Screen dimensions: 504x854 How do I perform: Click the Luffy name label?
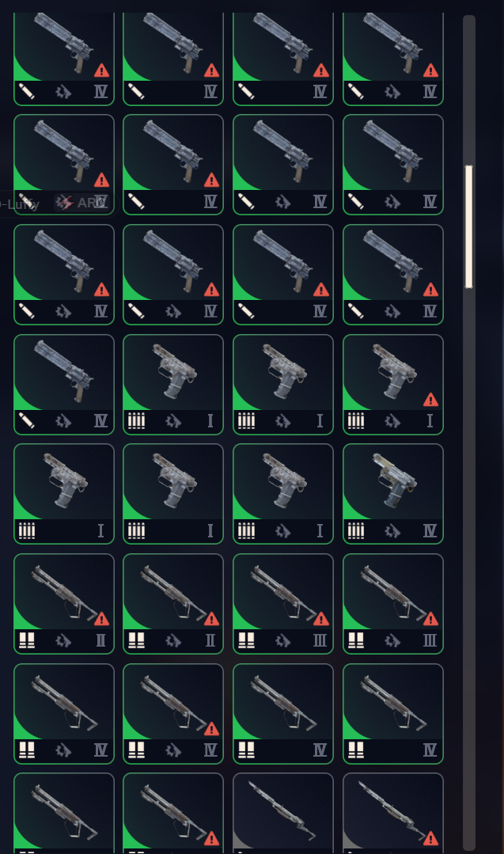point(20,204)
